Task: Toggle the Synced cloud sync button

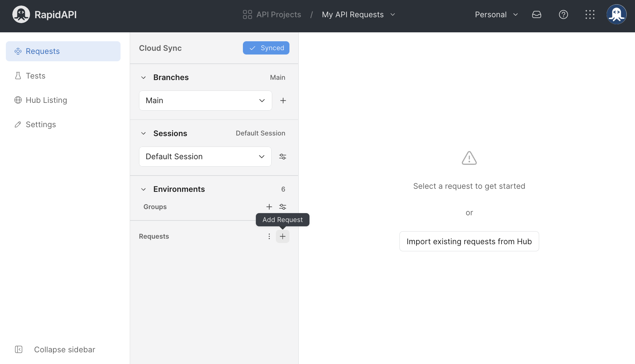Action: (266, 48)
